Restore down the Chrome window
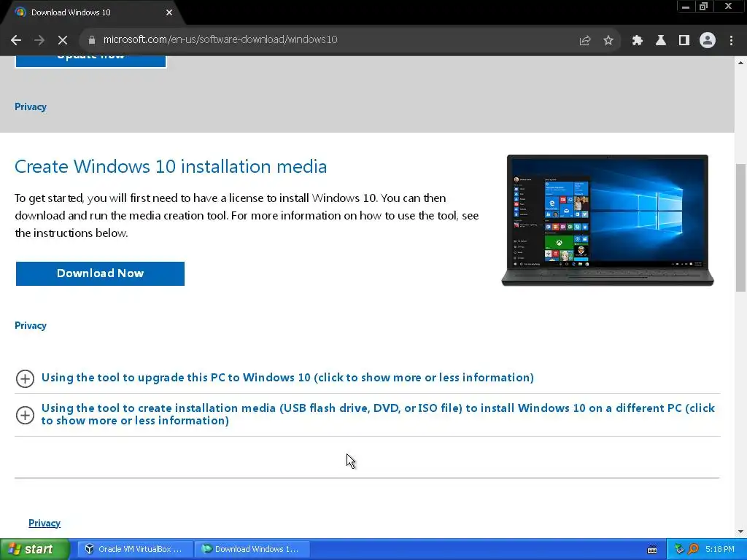Screen dimensions: 747x560 click(704, 7)
